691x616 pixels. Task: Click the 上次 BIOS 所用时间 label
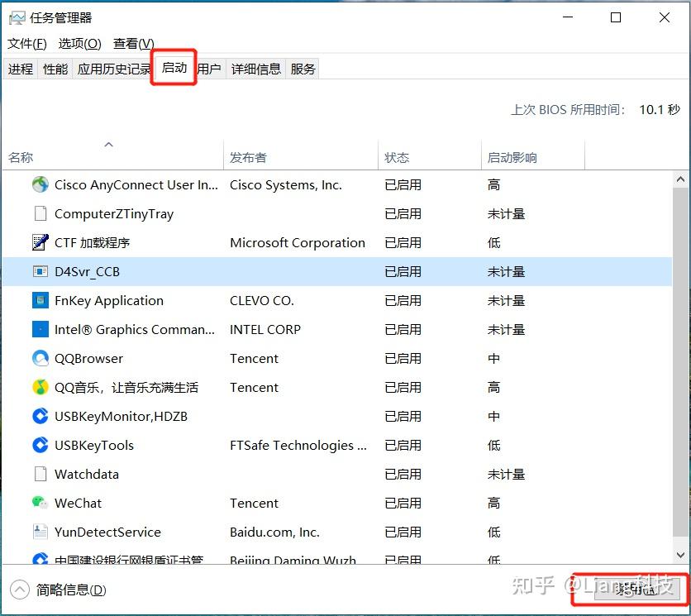(568, 109)
